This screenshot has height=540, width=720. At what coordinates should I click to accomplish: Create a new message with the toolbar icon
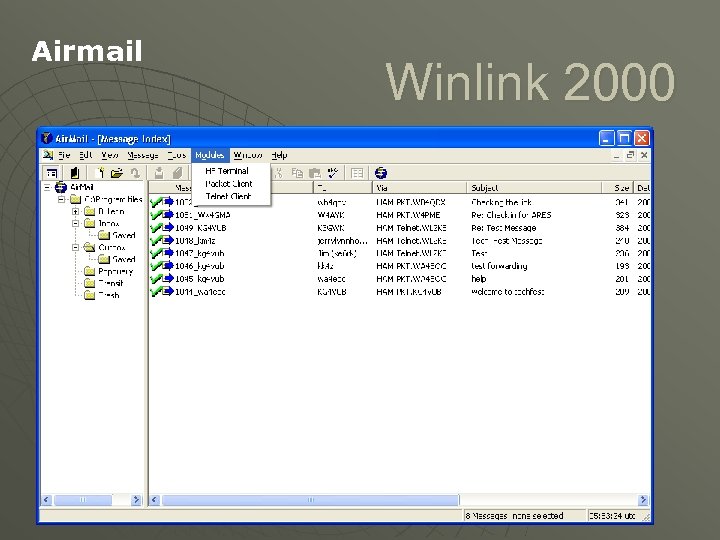pos(99,173)
